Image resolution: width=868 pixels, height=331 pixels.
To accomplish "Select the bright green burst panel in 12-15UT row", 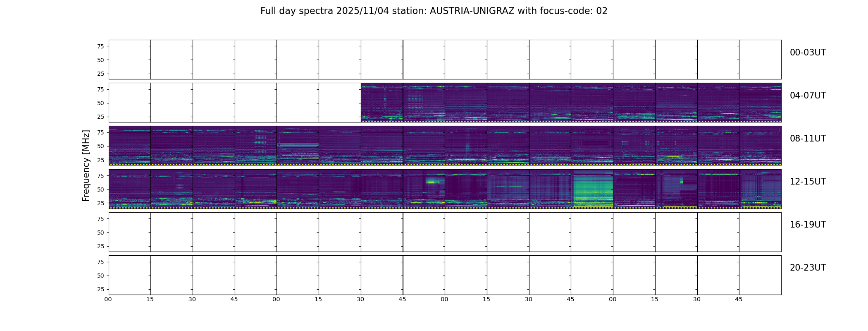I will click(x=592, y=189).
